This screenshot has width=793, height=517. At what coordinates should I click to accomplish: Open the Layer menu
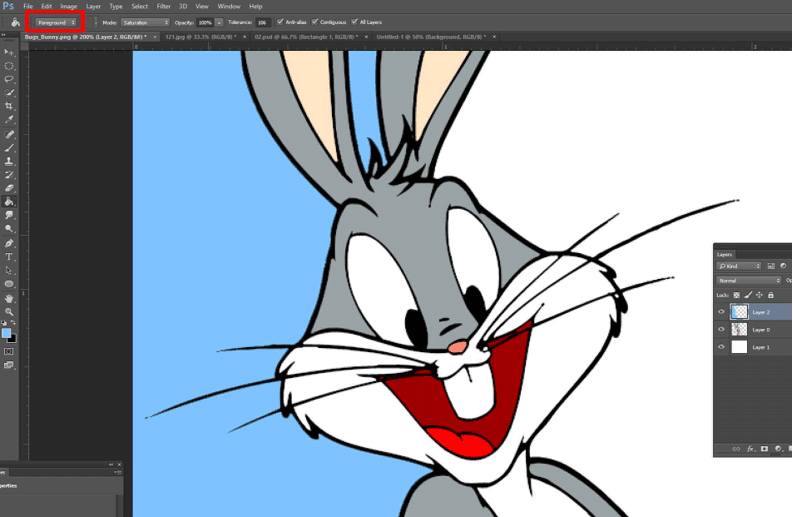93,7
